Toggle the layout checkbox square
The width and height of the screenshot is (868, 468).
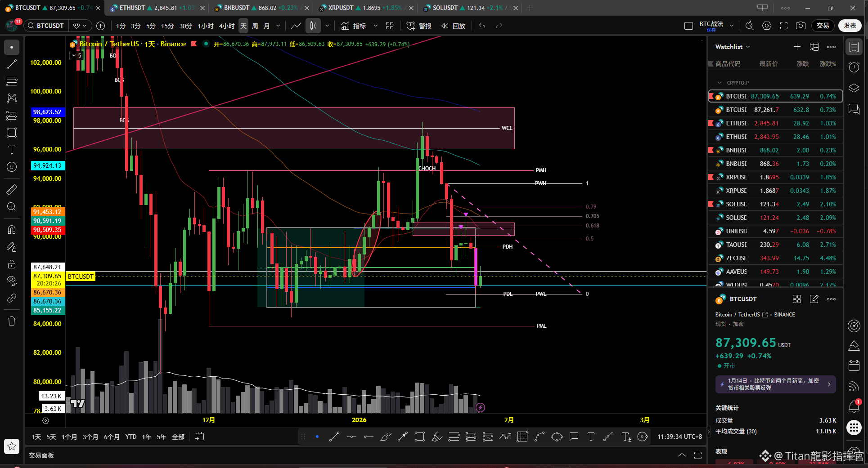pyautogui.click(x=688, y=26)
